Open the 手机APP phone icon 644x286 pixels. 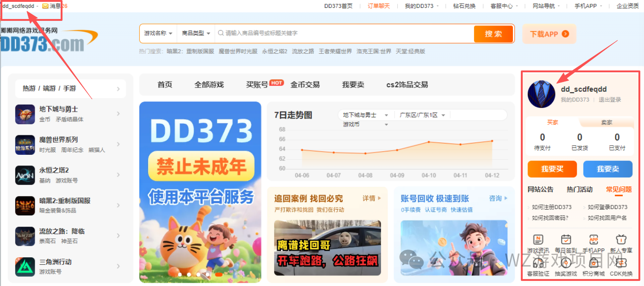click(594, 240)
